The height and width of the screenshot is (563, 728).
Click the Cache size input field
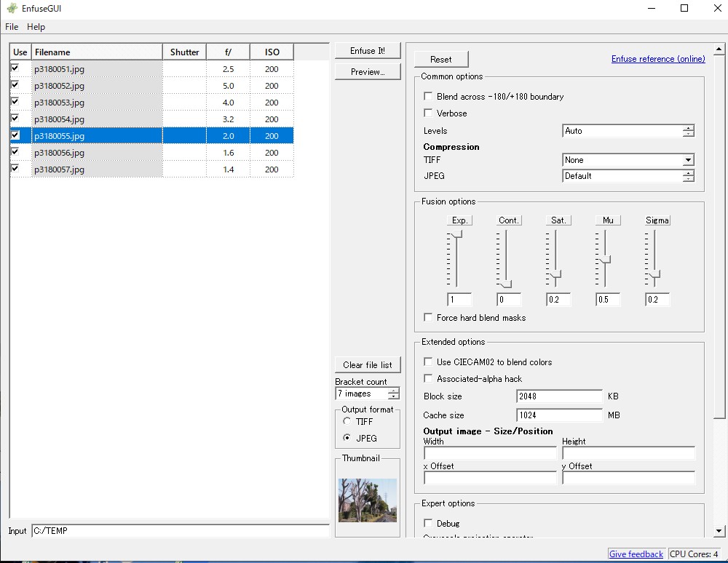(559, 415)
